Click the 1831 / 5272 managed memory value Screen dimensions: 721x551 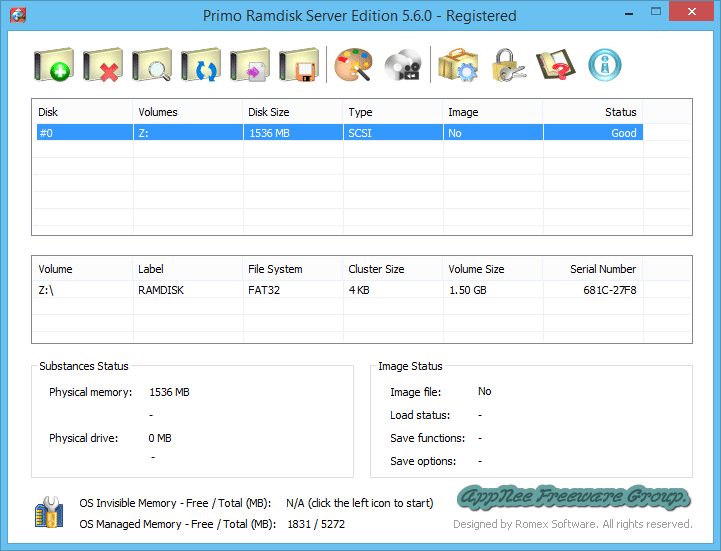(316, 524)
